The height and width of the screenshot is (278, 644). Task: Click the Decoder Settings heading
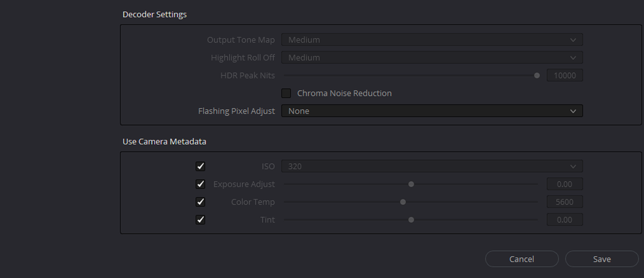(154, 15)
